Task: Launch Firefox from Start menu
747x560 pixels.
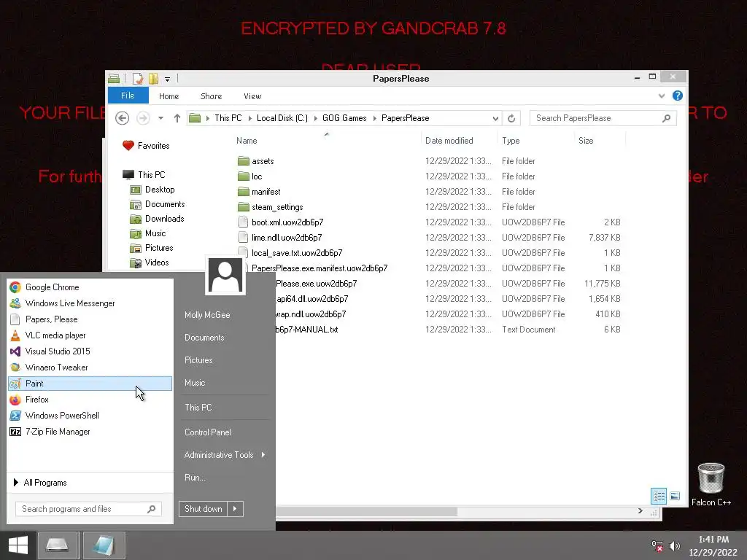Action: [x=90, y=400]
